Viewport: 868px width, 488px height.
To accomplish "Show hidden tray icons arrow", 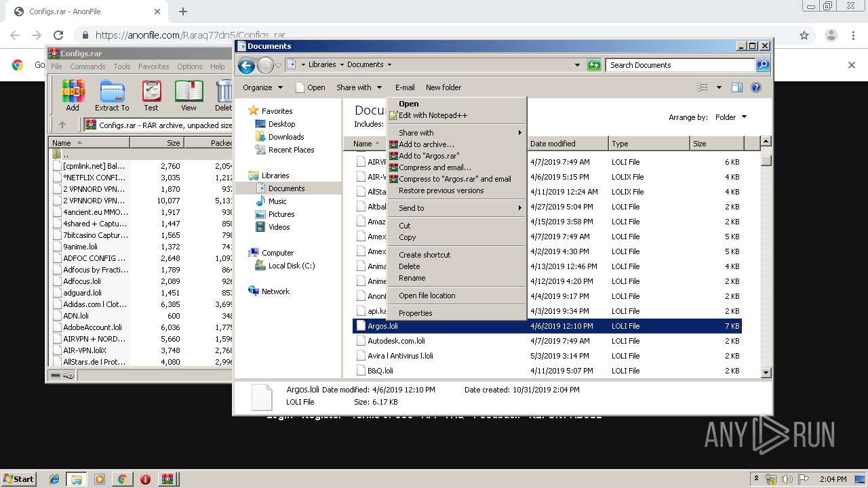I will tap(757, 479).
